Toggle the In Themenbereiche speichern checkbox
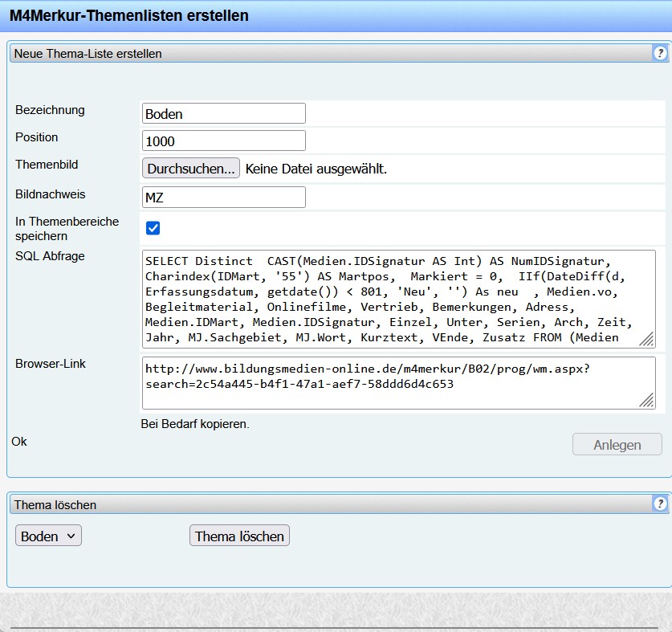The height and width of the screenshot is (632, 672). pos(153,228)
